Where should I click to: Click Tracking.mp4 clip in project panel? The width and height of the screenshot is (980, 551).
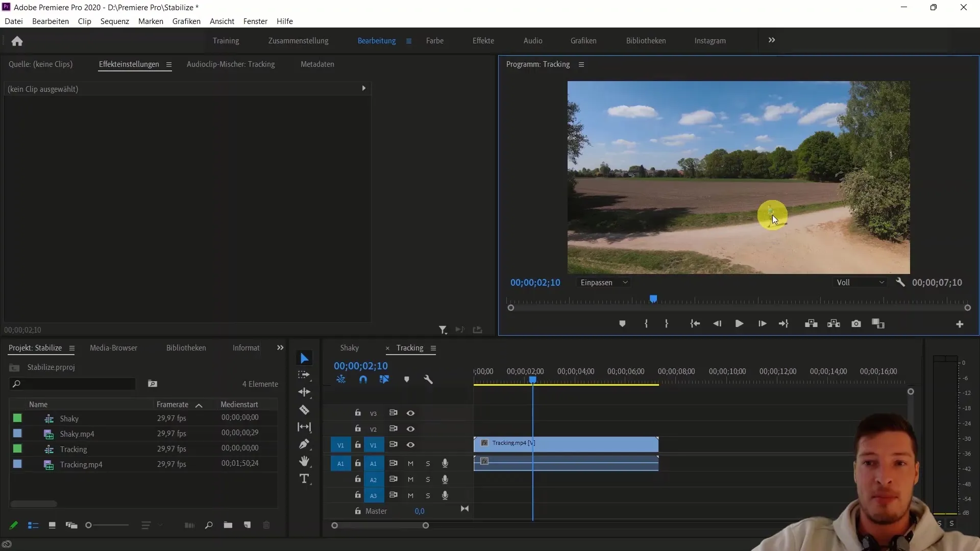[x=81, y=464]
